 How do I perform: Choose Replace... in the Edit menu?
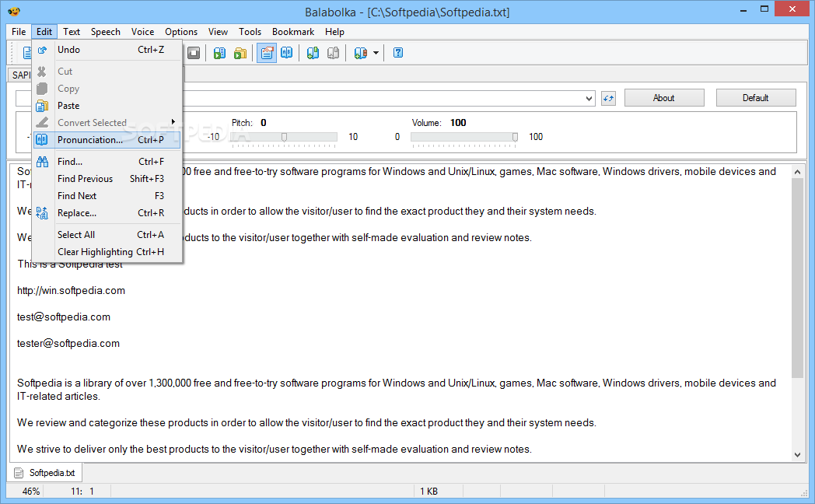pyautogui.click(x=107, y=213)
